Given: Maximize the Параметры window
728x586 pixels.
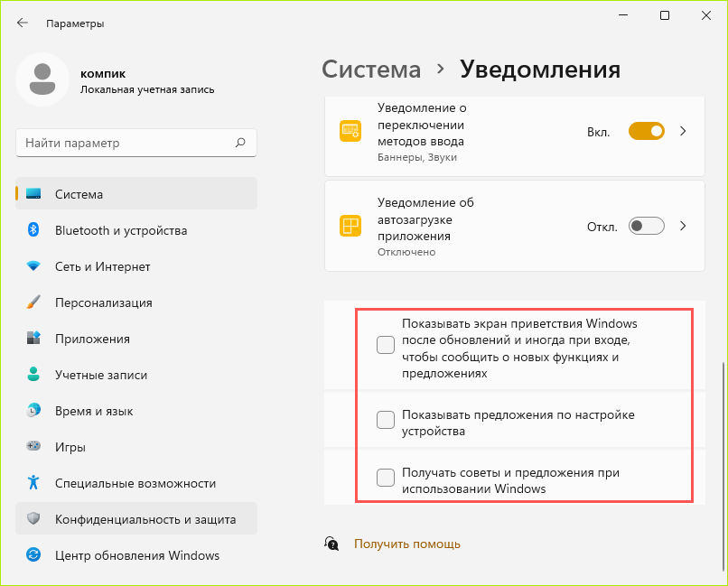Looking at the screenshot, I should pyautogui.click(x=665, y=15).
